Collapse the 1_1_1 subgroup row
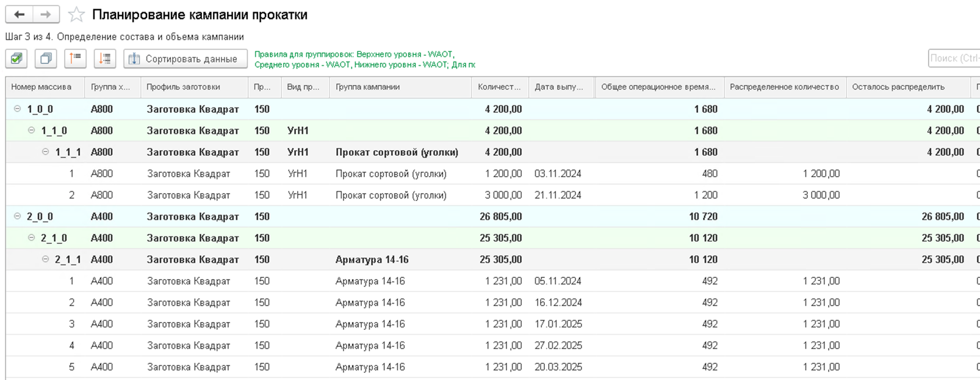This screenshot has width=980, height=380. pos(45,152)
